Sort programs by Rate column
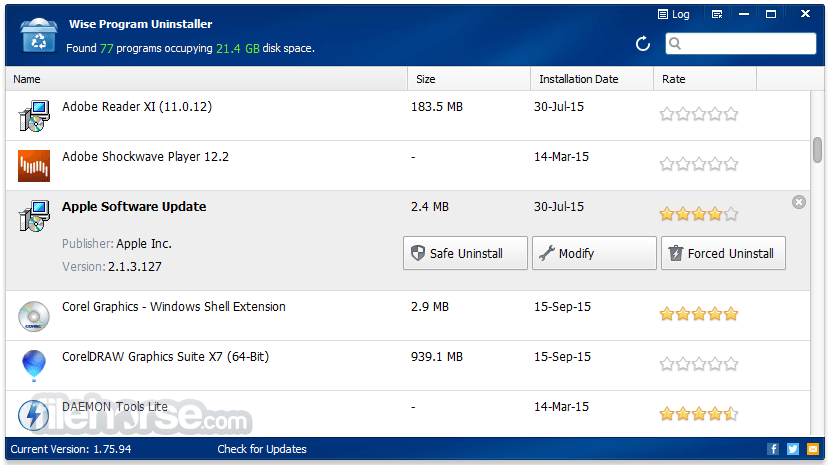 [x=705, y=79]
